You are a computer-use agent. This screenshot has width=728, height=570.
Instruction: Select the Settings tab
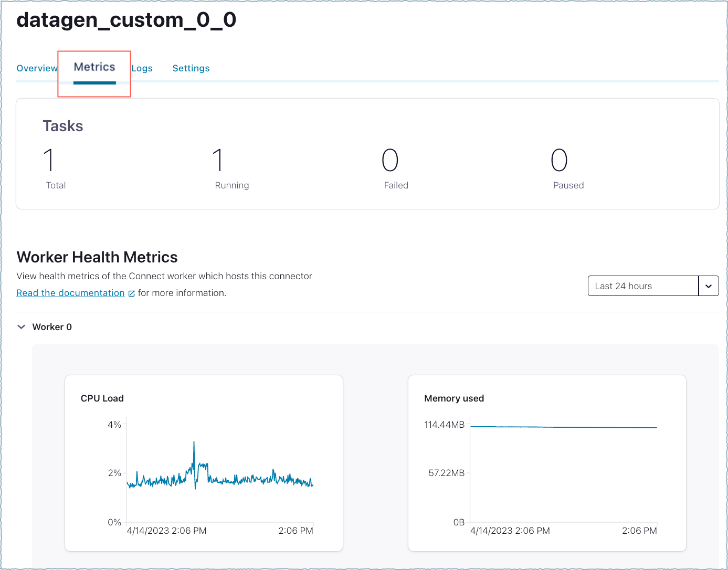point(191,68)
